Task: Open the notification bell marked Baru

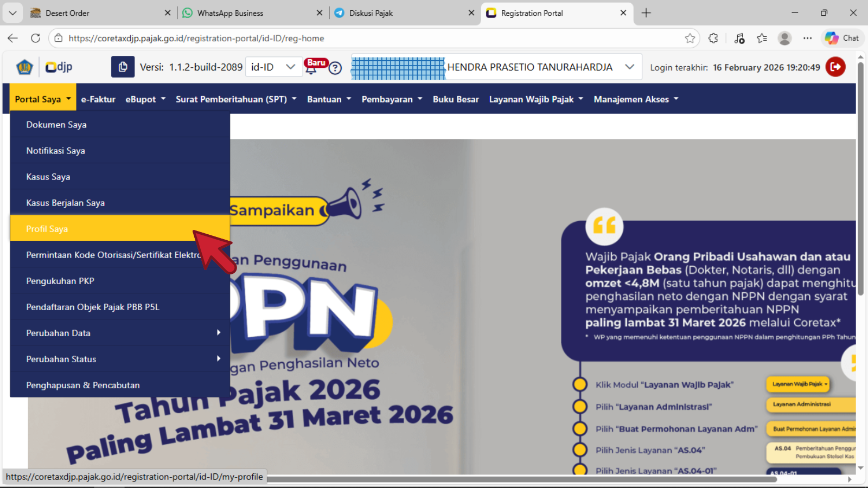Action: (311, 68)
